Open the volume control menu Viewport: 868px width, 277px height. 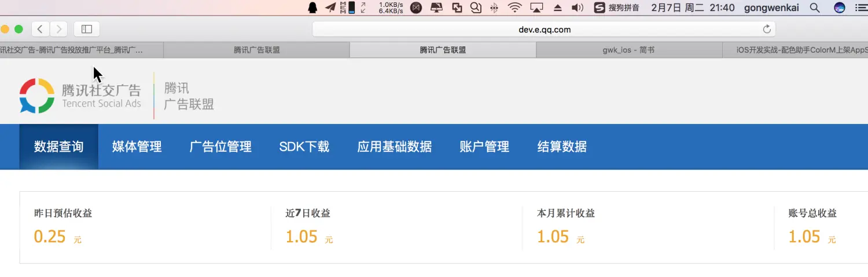[578, 8]
